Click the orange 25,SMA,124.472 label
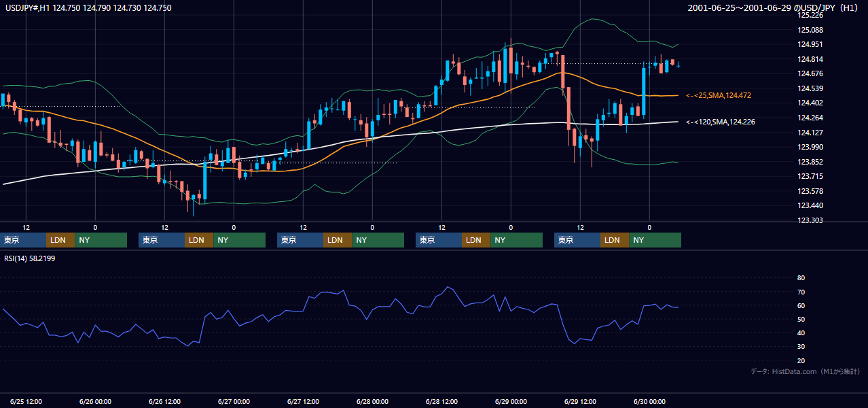Screen dimensions: 868x408 [719, 96]
